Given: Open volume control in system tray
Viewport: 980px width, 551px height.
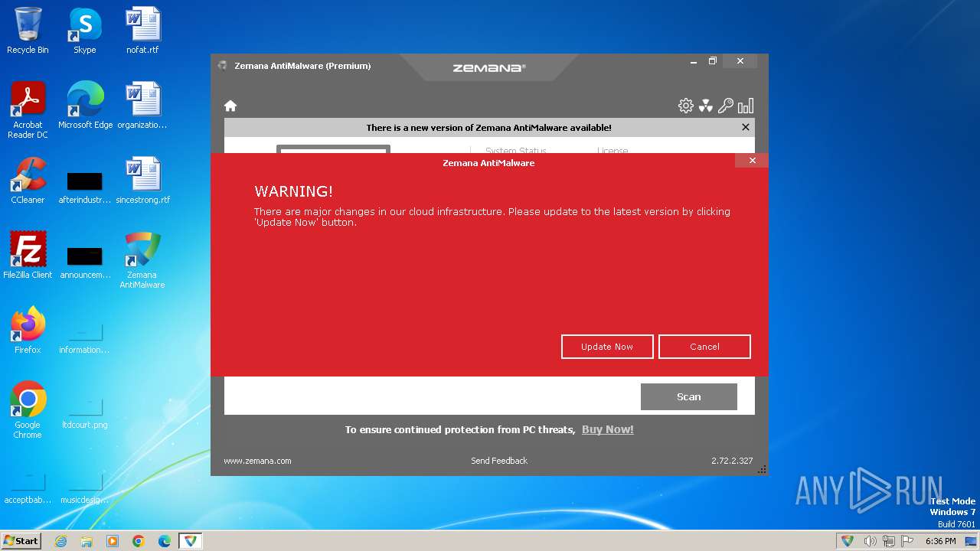Looking at the screenshot, I should pos(871,541).
